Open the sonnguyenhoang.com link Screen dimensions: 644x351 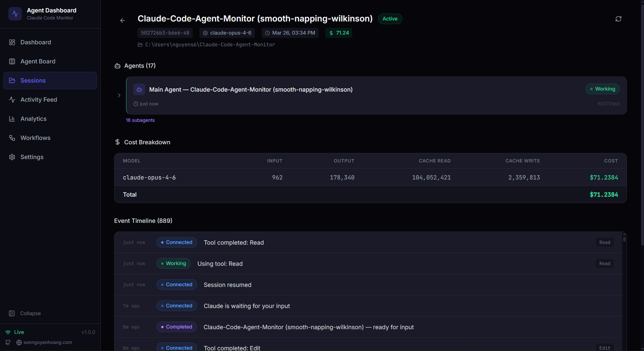[44, 343]
